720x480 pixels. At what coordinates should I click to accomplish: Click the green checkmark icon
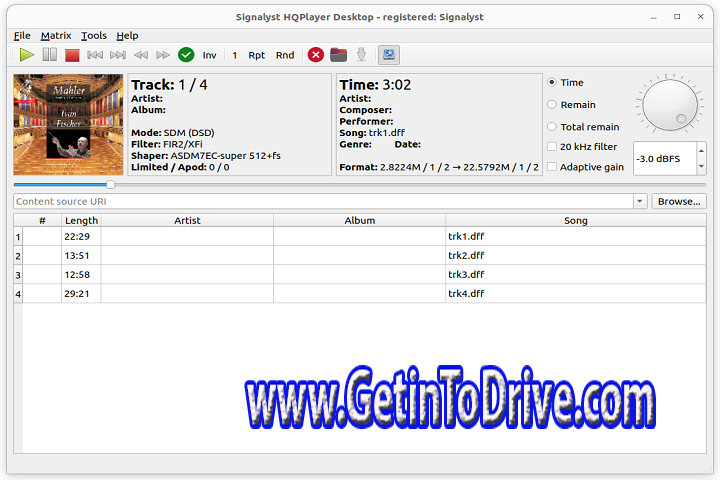tap(186, 55)
